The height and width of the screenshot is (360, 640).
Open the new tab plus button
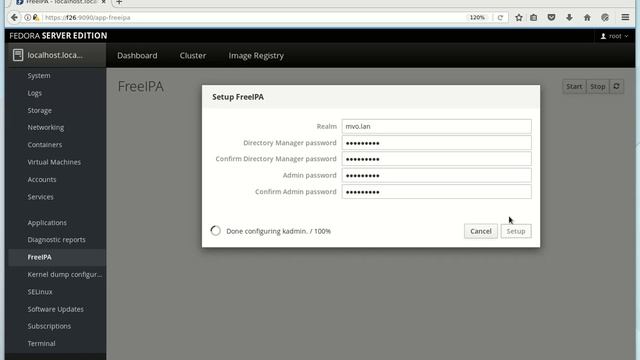[x=119, y=2]
